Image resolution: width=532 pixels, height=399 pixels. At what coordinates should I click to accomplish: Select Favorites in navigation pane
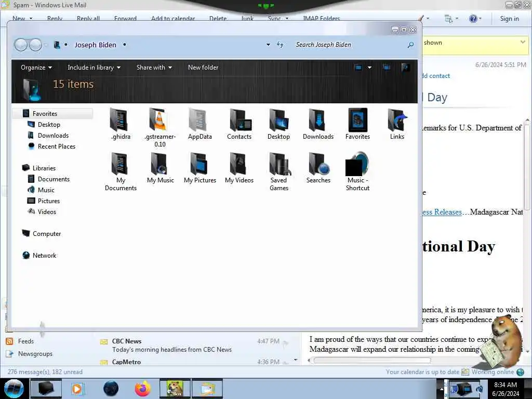pos(52,114)
